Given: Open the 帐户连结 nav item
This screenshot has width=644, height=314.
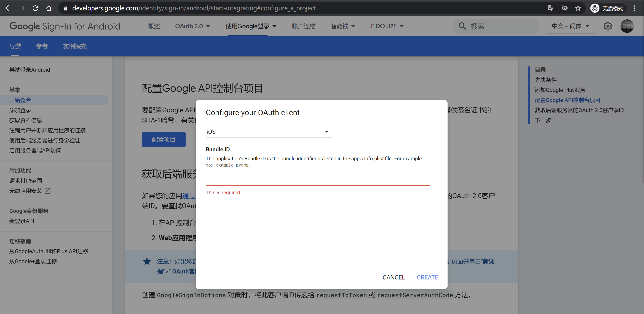Looking at the screenshot, I should (304, 26).
